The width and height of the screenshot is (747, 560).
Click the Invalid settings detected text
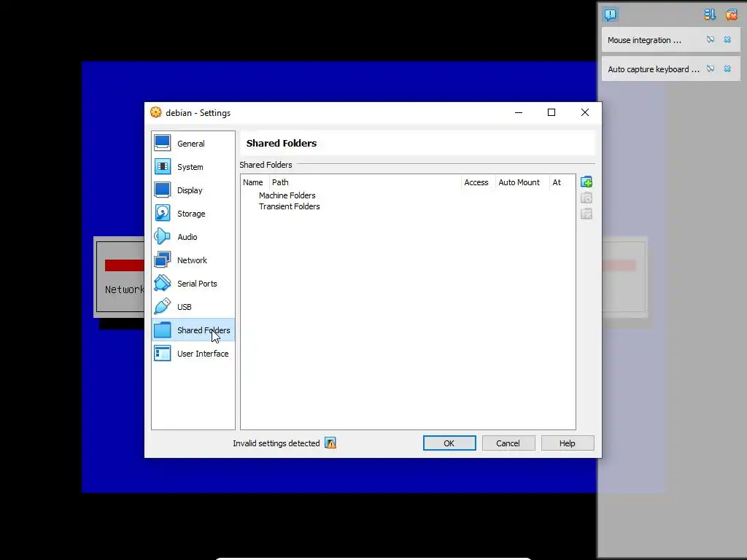point(276,443)
